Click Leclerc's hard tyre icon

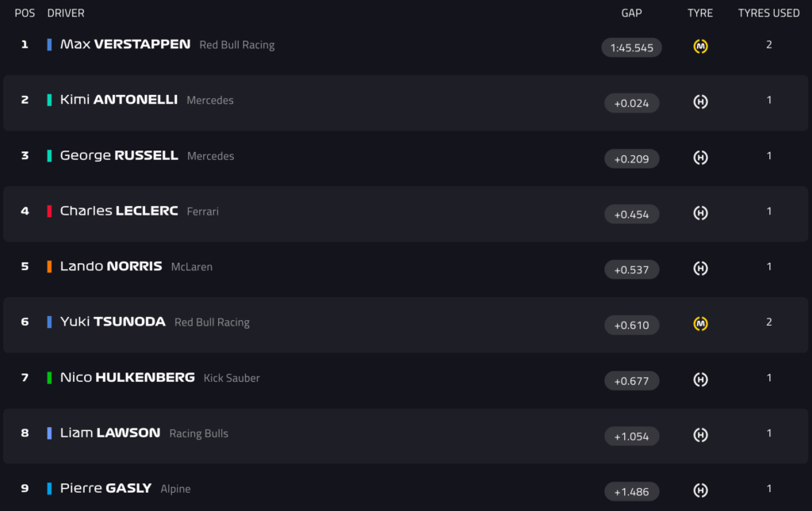[700, 213]
